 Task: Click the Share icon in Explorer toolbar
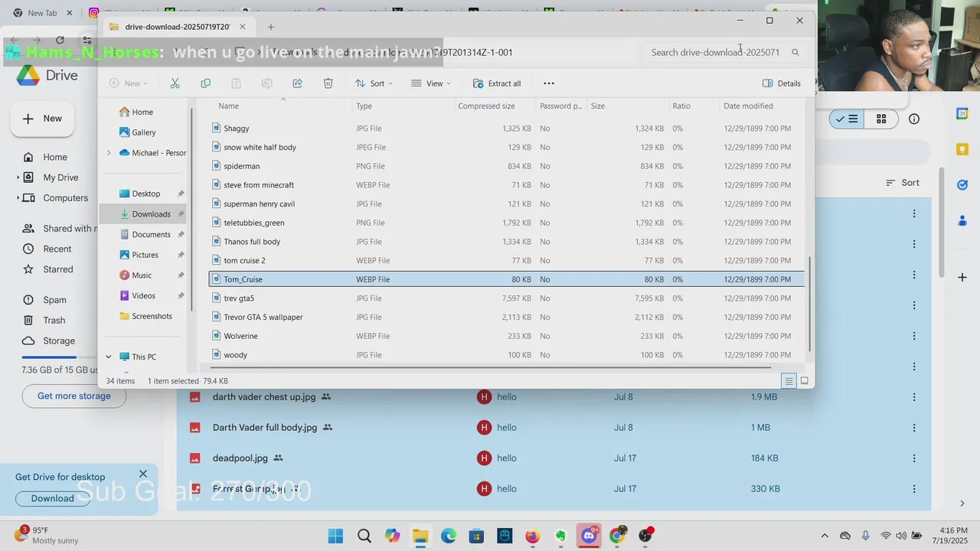click(297, 83)
